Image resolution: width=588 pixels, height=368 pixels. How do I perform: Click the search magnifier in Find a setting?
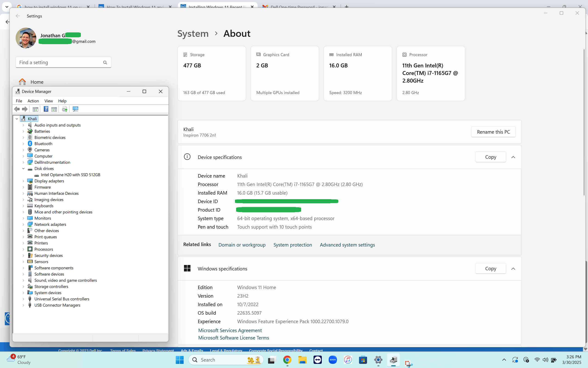[x=105, y=63]
